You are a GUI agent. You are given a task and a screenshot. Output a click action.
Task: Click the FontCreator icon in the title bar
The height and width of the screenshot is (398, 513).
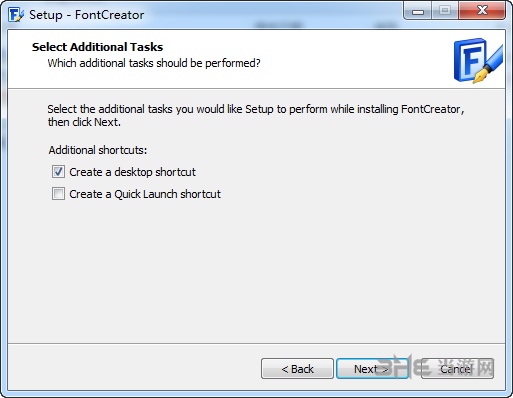tap(16, 15)
